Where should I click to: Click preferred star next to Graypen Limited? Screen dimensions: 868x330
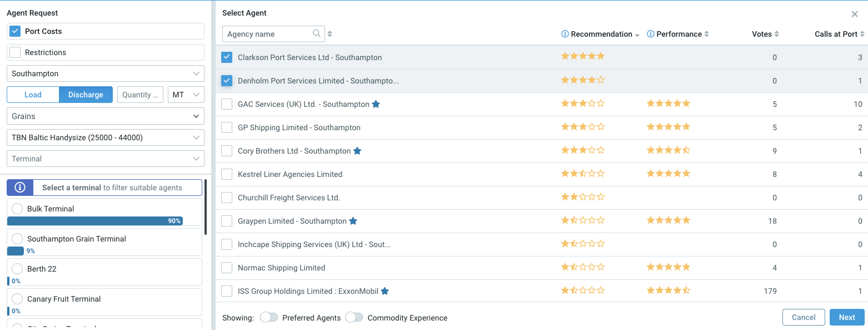(353, 221)
